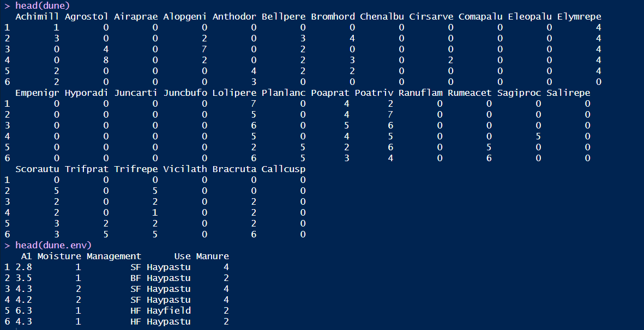Click the Lolipere column header
The image size is (644, 330).
[234, 93]
